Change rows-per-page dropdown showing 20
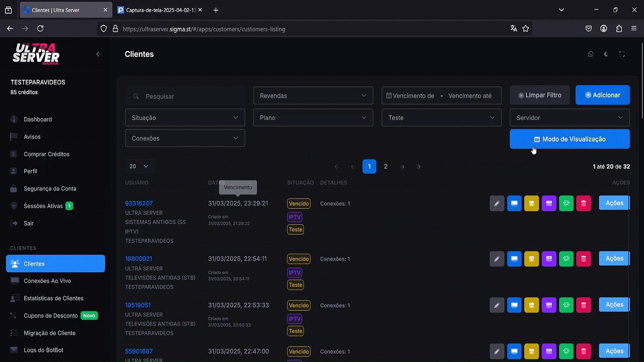The width and height of the screenshot is (644, 362). click(139, 166)
